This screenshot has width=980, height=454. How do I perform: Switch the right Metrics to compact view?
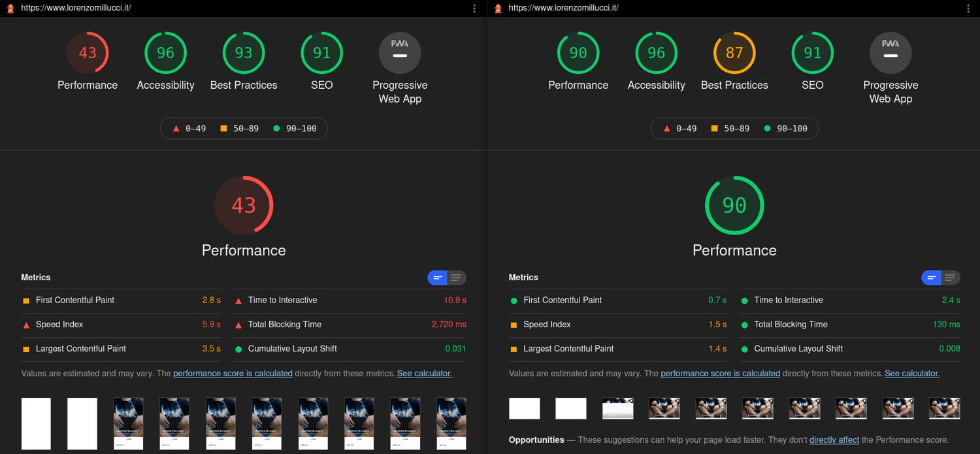931,278
